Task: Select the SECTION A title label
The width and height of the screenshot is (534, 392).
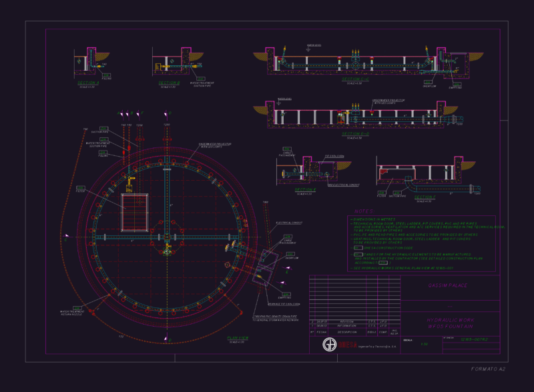Action: [88, 83]
